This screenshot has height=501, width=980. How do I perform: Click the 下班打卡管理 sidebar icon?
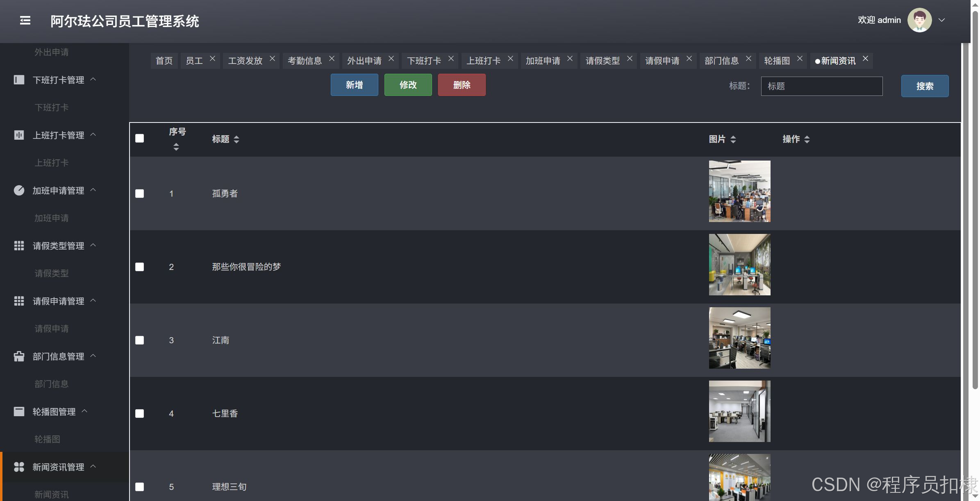tap(19, 80)
